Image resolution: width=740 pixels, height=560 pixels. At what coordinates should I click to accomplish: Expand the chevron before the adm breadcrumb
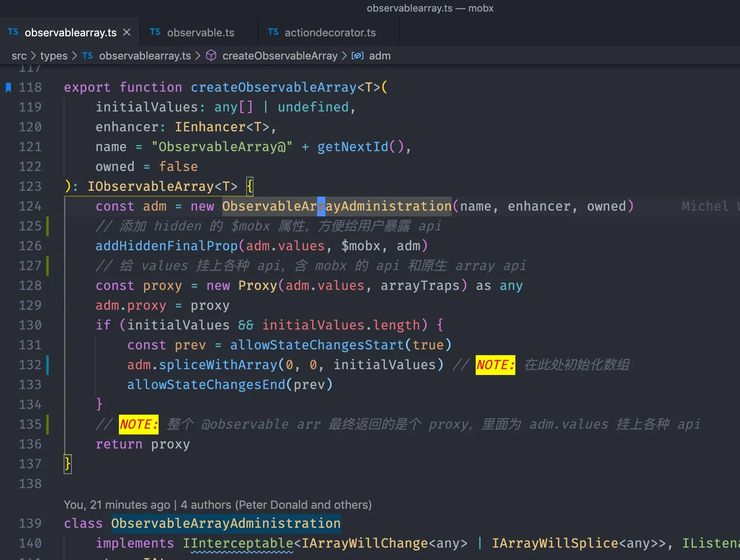coord(344,55)
